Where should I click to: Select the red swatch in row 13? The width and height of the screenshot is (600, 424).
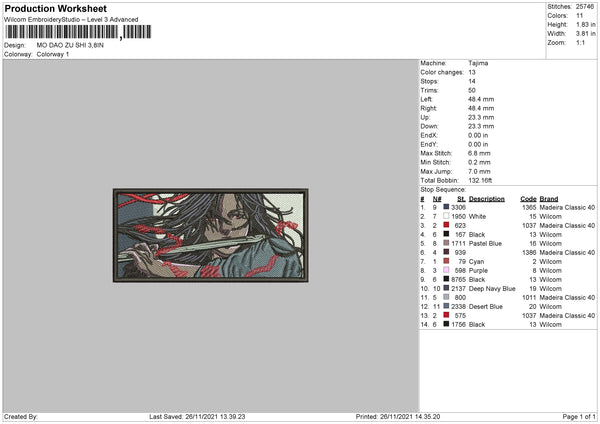coord(446,315)
